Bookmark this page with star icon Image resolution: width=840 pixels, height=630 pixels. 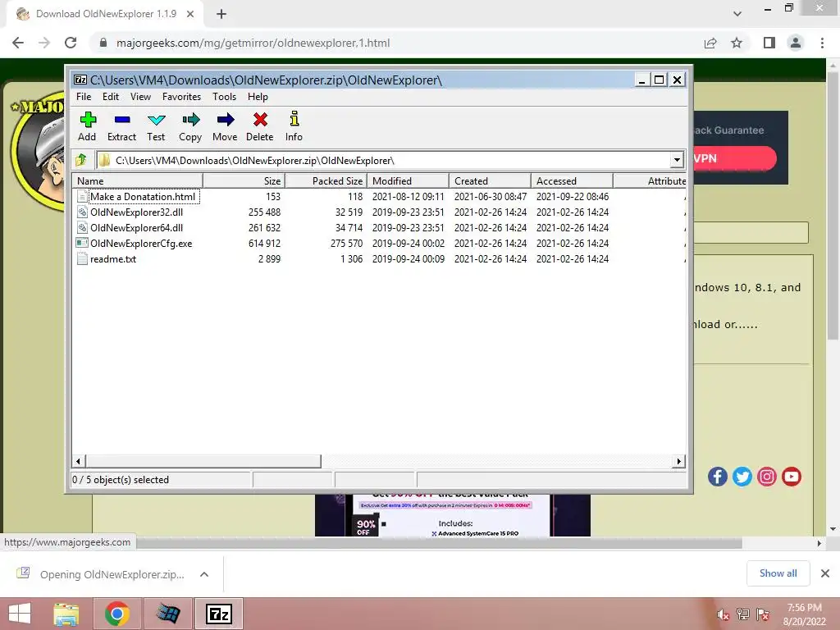click(x=737, y=43)
